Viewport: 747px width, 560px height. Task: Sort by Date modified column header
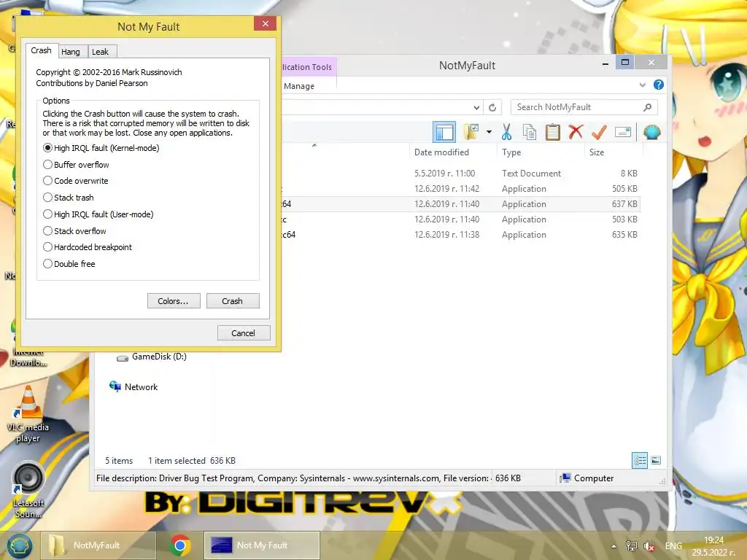tap(452, 152)
